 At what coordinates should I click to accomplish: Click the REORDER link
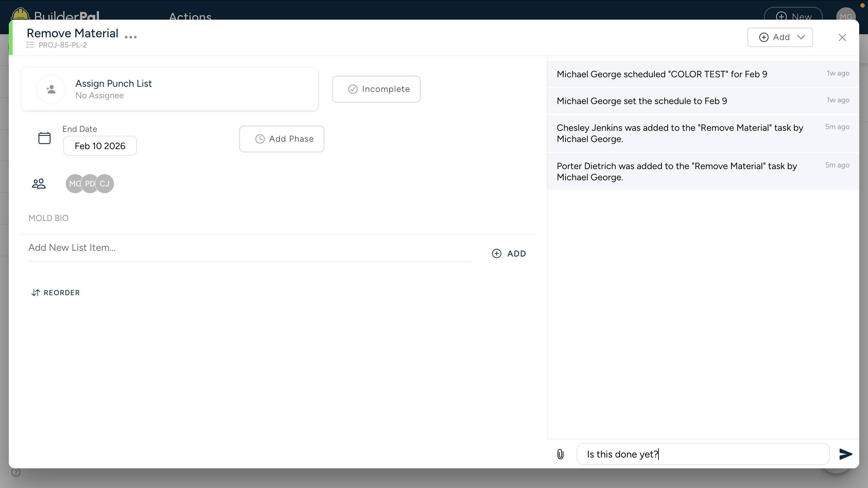point(56,293)
